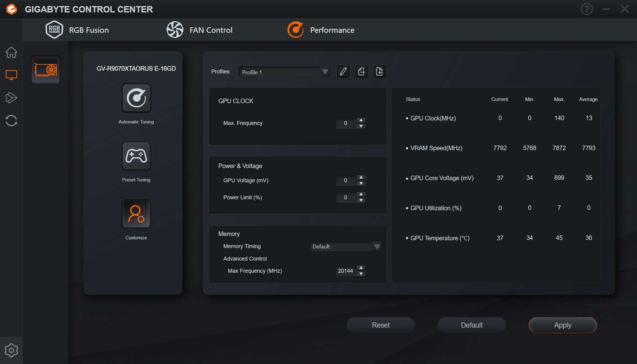This screenshot has width=637, height=364.
Task: Click the Reset button
Action: 381,325
